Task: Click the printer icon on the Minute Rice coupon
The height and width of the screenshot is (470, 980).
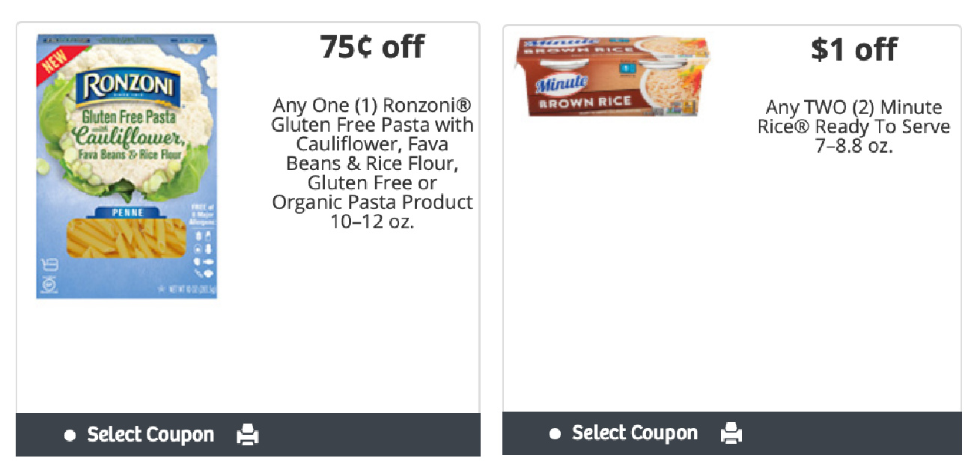Action: pyautogui.click(x=731, y=433)
